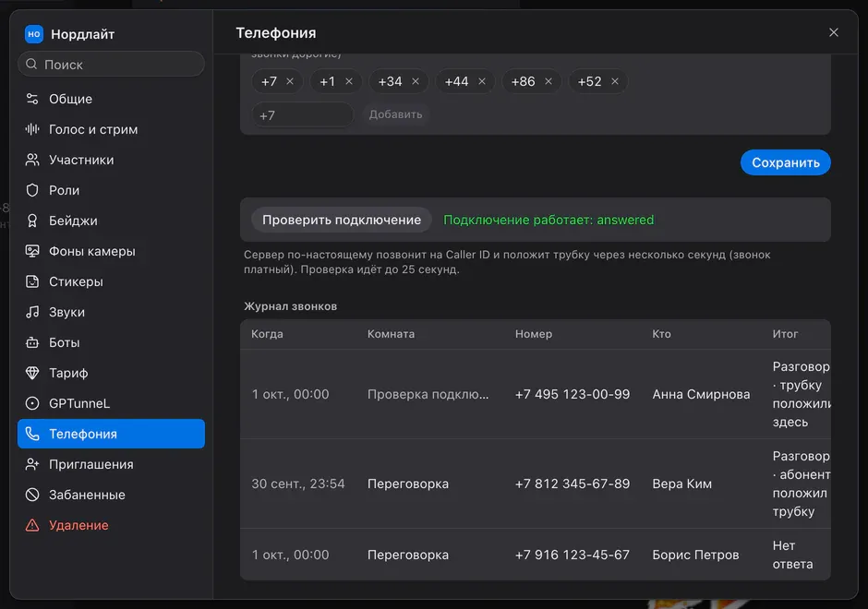Image resolution: width=868 pixels, height=609 pixels.
Task: Click the number +7 916 123-45-67
Action: [x=573, y=555]
